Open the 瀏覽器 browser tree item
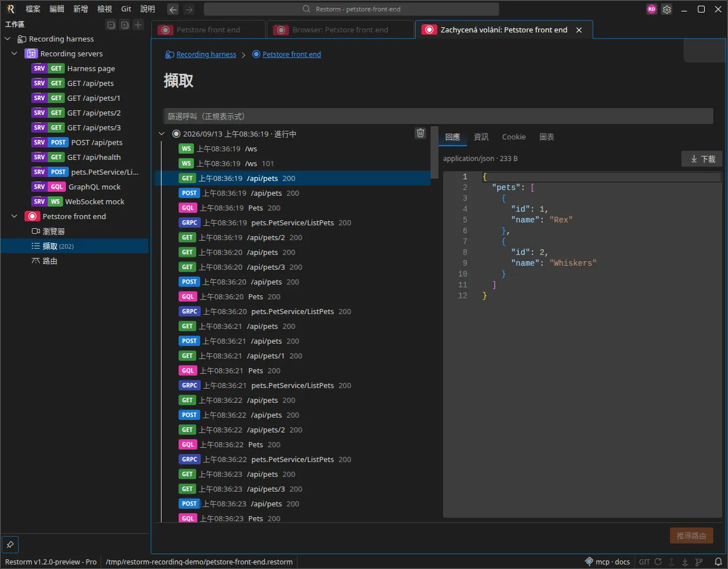 (x=74, y=232)
